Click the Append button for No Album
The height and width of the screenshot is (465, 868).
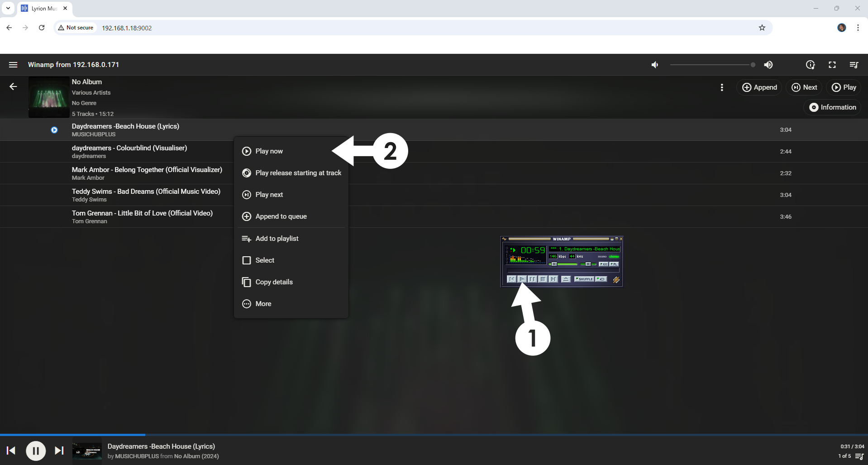pos(759,87)
